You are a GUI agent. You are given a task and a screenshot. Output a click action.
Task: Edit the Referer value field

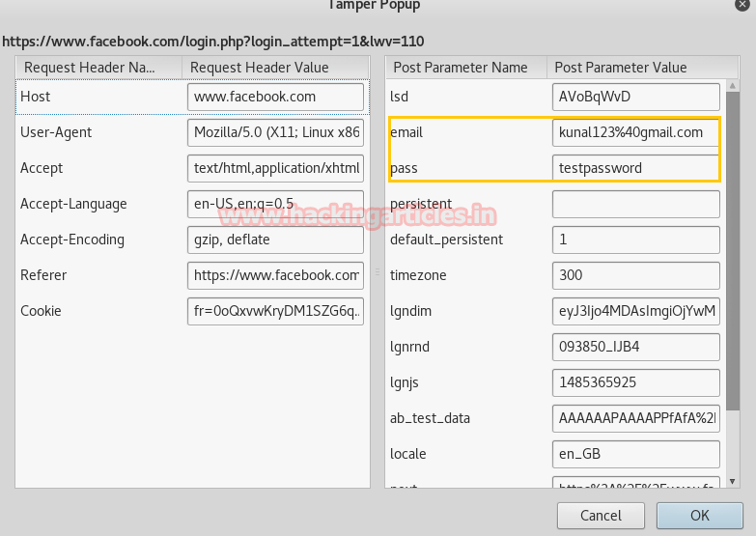point(275,275)
